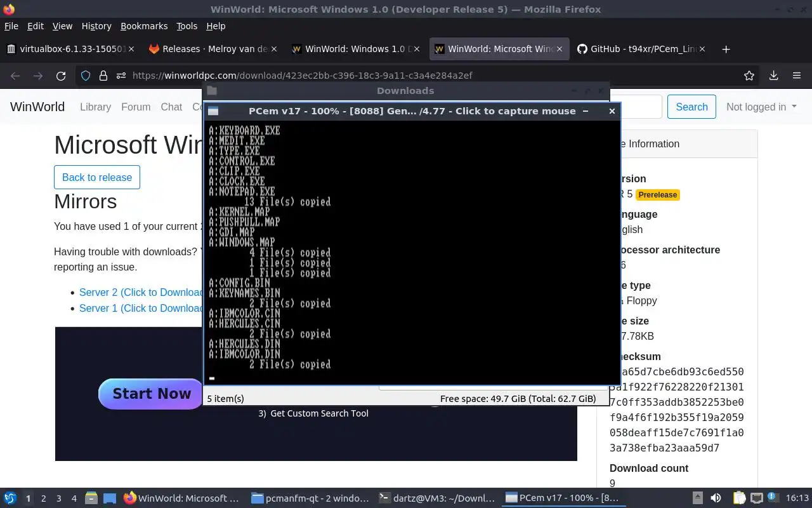Close the PCem v17 window
The height and width of the screenshot is (508, 812).
[x=612, y=111]
